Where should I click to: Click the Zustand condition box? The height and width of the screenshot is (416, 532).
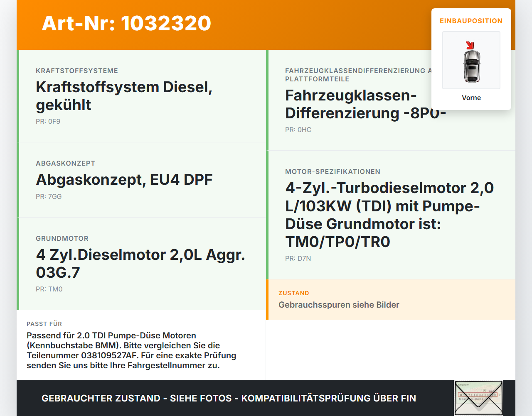click(x=391, y=300)
